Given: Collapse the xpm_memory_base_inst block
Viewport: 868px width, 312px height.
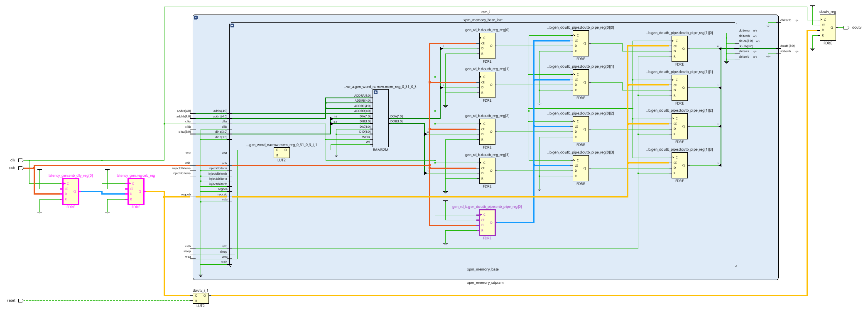Looking at the screenshot, I should (x=232, y=26).
